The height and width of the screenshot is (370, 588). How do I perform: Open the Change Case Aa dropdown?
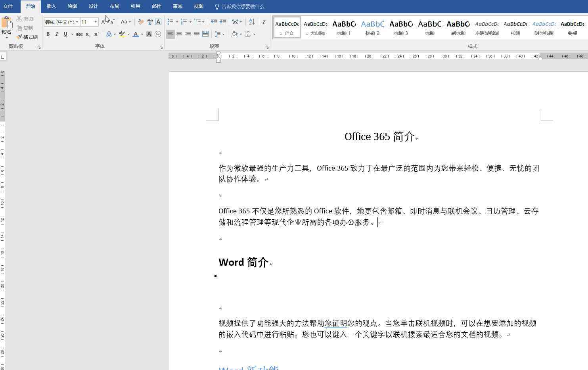tap(126, 22)
